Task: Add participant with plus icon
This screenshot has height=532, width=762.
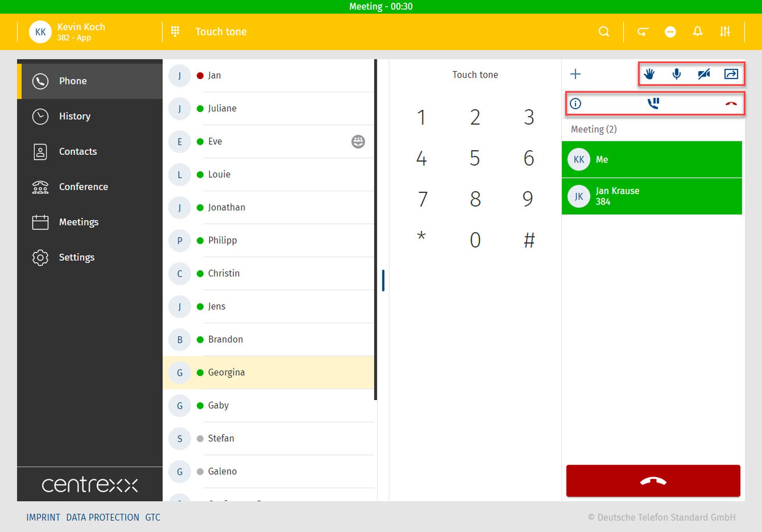Action: (x=575, y=74)
